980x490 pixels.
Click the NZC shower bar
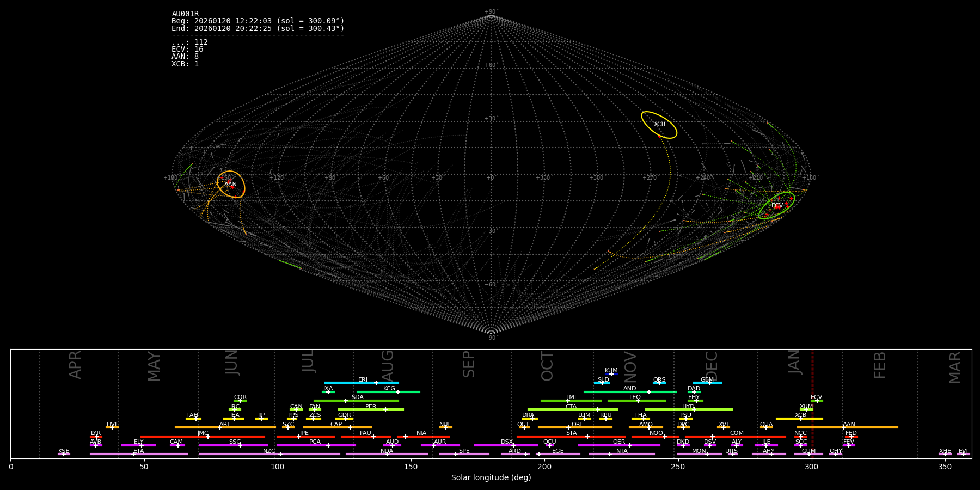[x=269, y=454]
